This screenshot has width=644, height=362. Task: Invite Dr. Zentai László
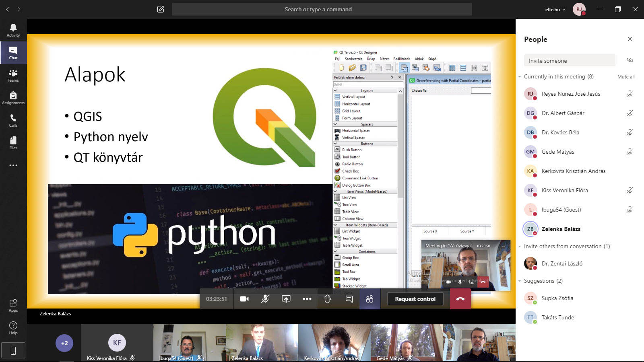tap(580, 263)
